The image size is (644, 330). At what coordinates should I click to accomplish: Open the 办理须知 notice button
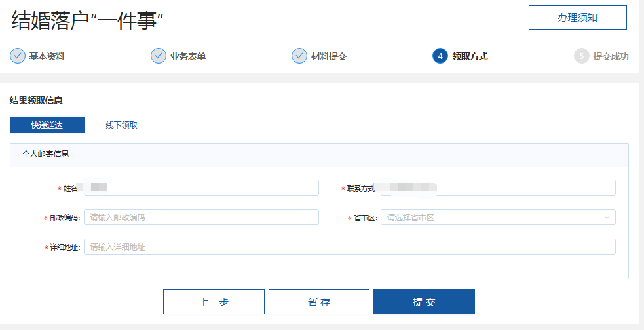(x=577, y=18)
